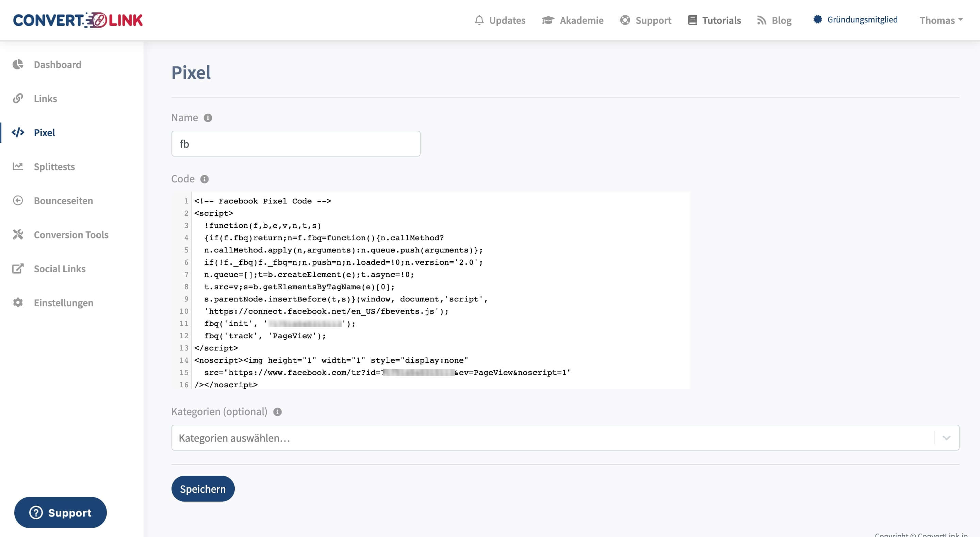Click the Gründungsmitglied badge icon
The width and height of the screenshot is (980, 537).
click(x=818, y=19)
